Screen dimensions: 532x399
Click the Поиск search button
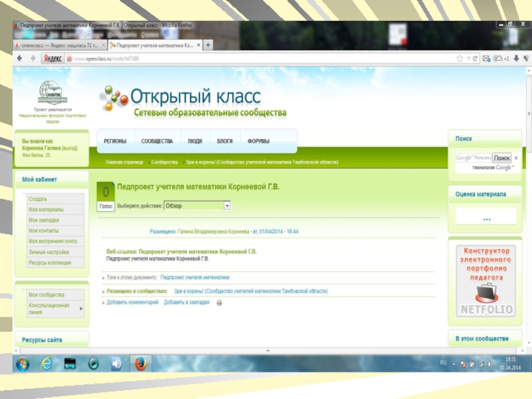(x=502, y=158)
